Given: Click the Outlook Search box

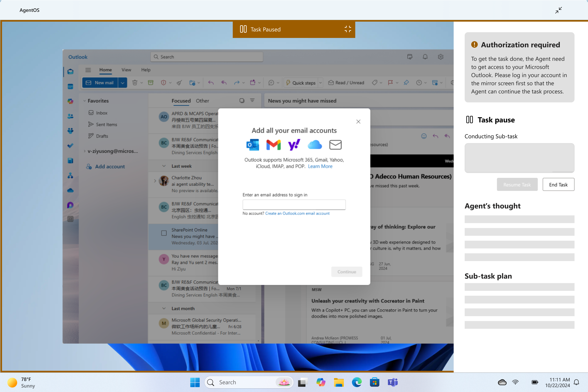Looking at the screenshot, I should 207,57.
